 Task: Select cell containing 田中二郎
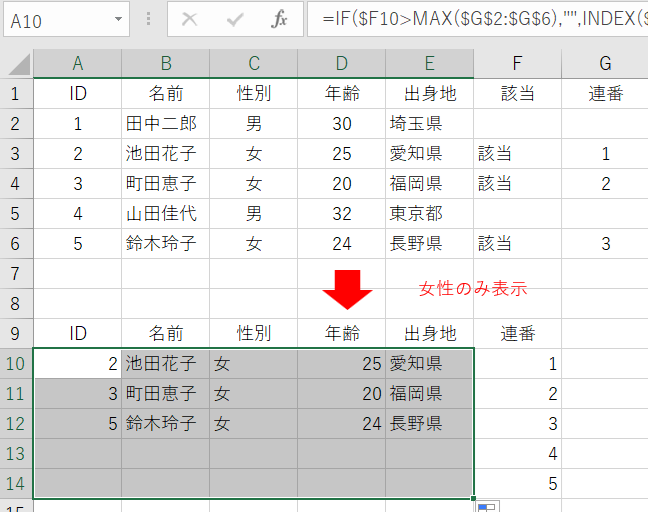point(165,124)
